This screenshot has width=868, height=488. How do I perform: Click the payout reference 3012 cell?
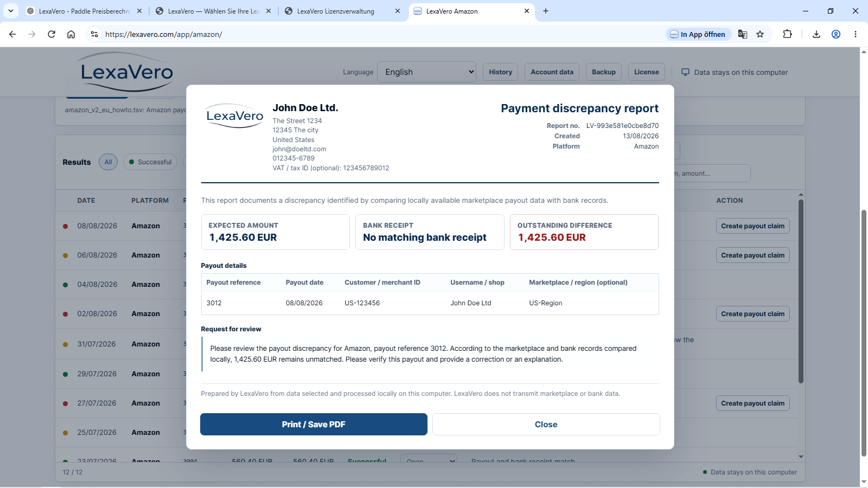[x=214, y=303]
